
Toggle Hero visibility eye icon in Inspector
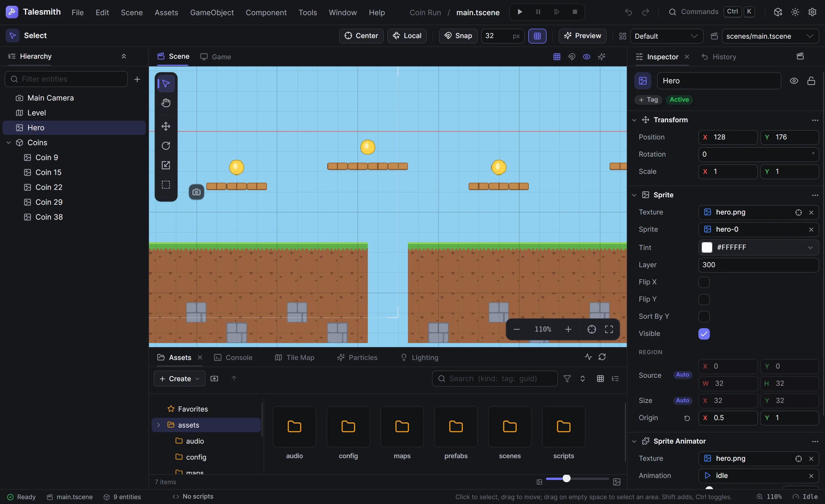pos(794,81)
